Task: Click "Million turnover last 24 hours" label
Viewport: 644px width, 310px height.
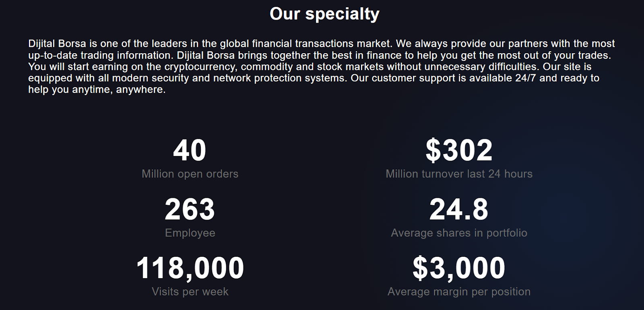Action: (459, 174)
